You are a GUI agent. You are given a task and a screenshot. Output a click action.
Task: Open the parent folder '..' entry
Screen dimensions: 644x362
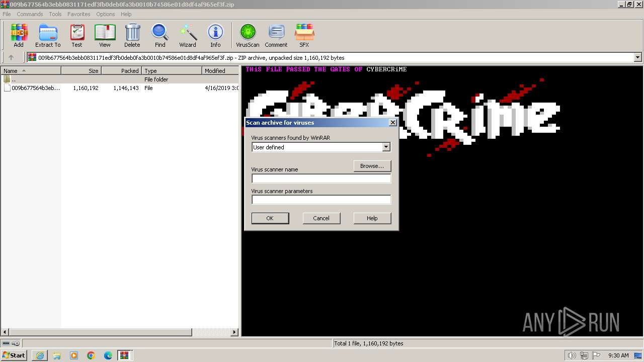(120, 79)
